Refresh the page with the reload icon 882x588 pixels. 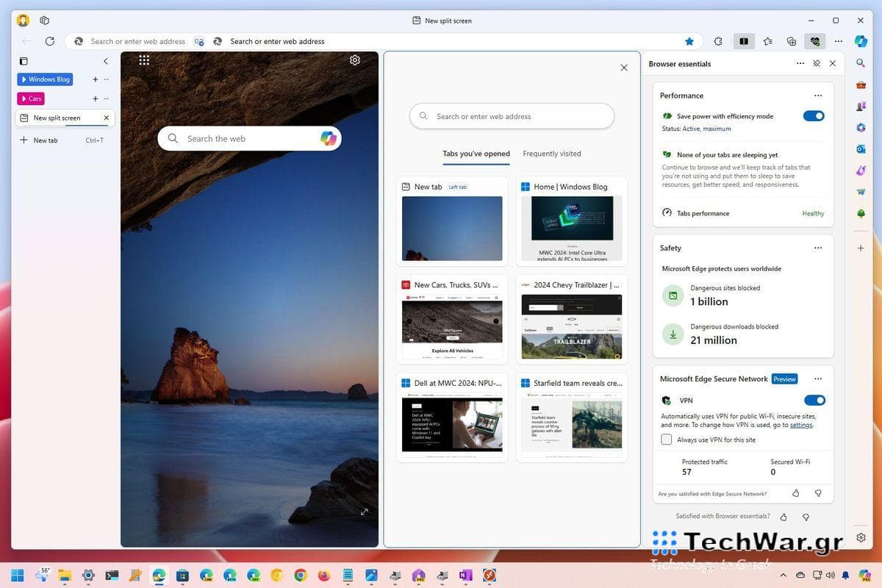[50, 41]
